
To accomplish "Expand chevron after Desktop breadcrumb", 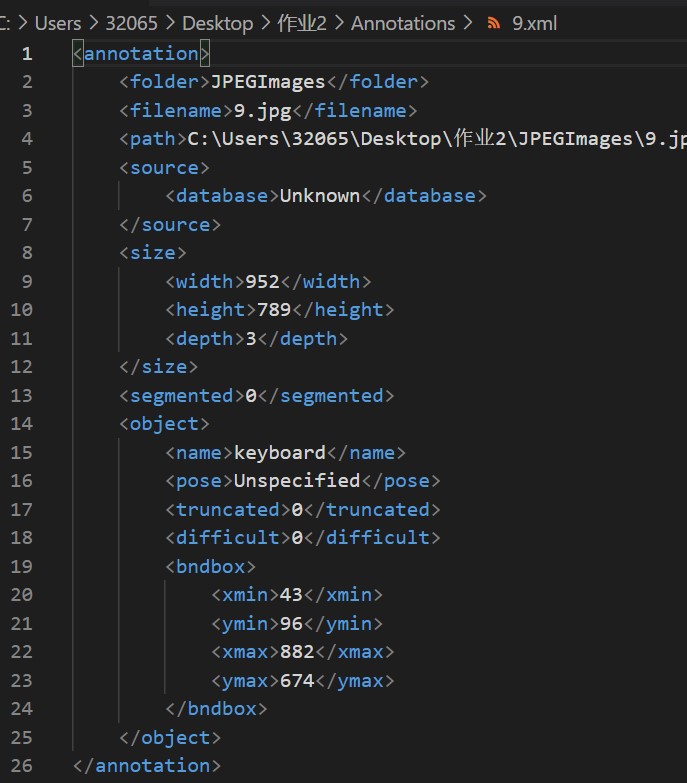I will pos(266,23).
